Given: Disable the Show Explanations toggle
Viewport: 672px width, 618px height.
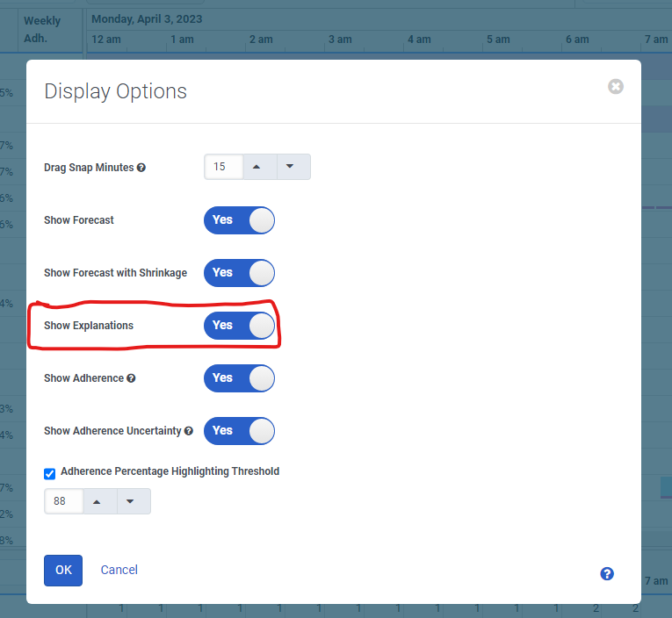Looking at the screenshot, I should (x=239, y=326).
